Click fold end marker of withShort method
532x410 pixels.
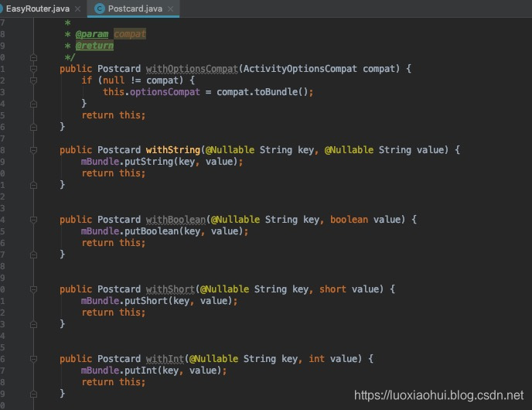click(x=33, y=324)
